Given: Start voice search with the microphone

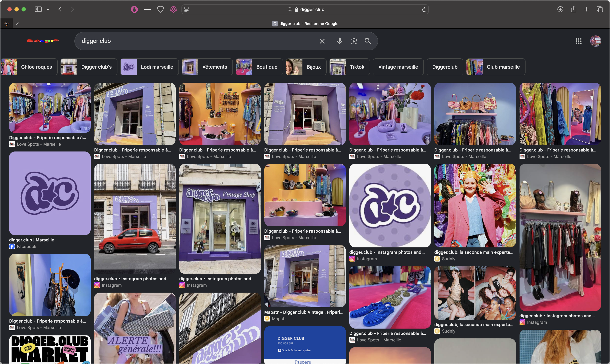Looking at the screenshot, I should click(x=339, y=41).
